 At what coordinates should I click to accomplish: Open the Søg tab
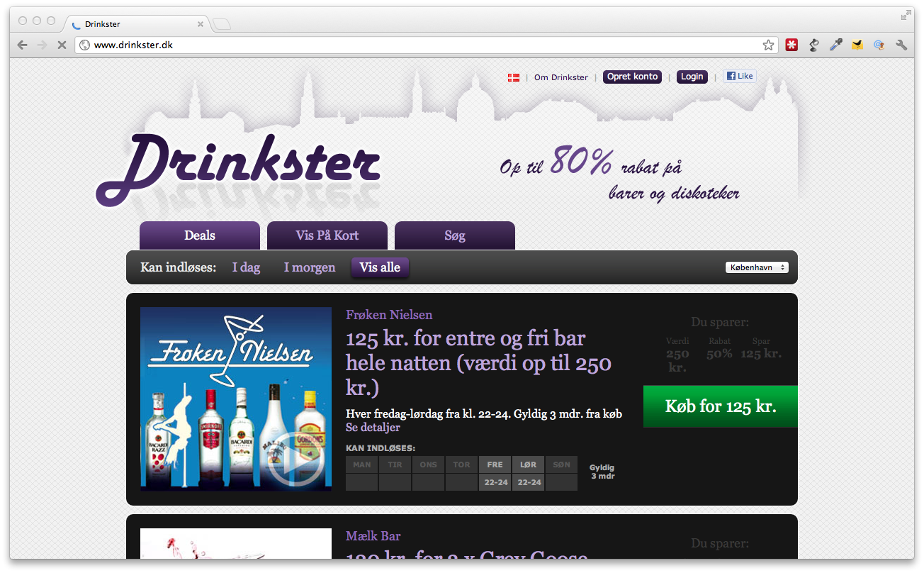click(455, 235)
